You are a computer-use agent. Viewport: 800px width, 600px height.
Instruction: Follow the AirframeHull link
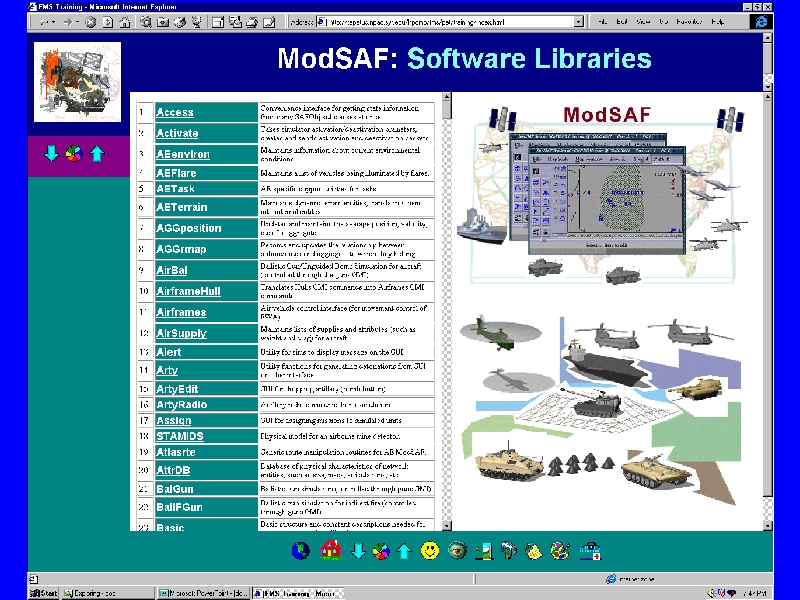[188, 291]
